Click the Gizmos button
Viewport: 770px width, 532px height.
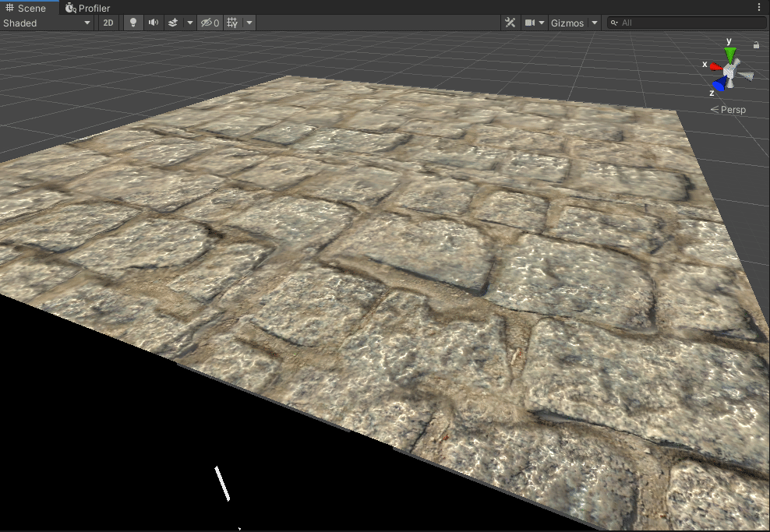(x=569, y=23)
